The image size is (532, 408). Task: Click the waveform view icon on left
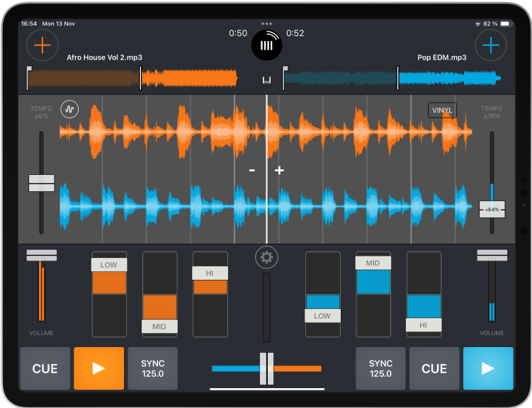pos(69,109)
